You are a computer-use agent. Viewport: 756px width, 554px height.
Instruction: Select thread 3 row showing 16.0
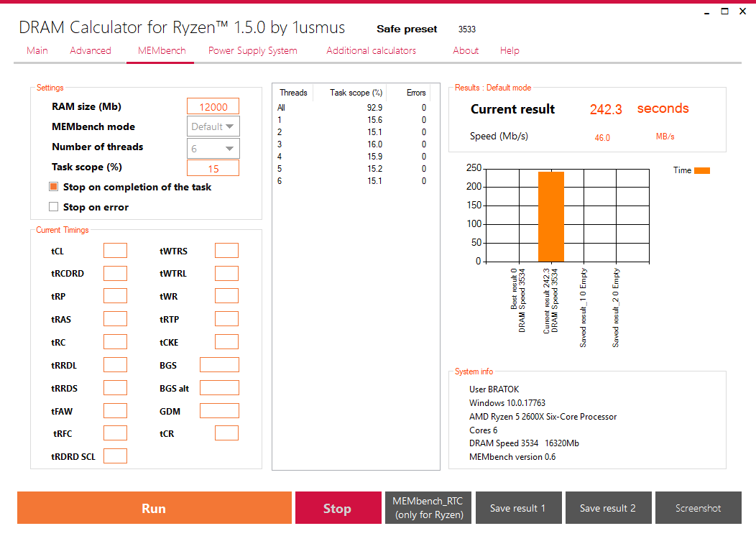(x=351, y=144)
